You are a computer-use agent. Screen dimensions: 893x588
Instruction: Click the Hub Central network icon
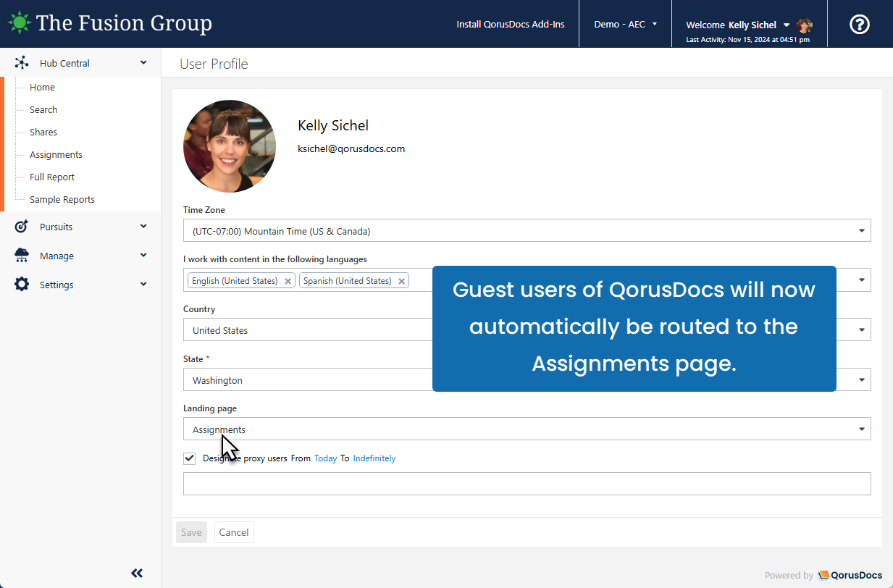pos(22,63)
